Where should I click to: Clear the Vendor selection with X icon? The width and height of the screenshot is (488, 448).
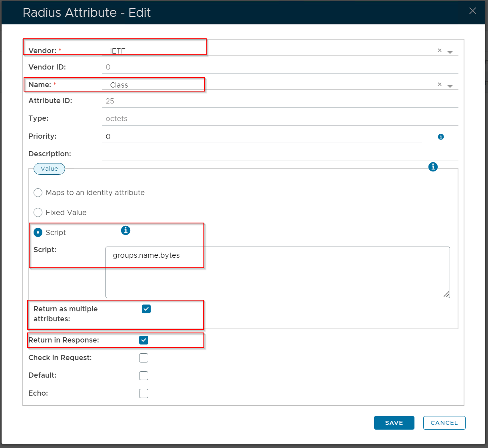(440, 50)
